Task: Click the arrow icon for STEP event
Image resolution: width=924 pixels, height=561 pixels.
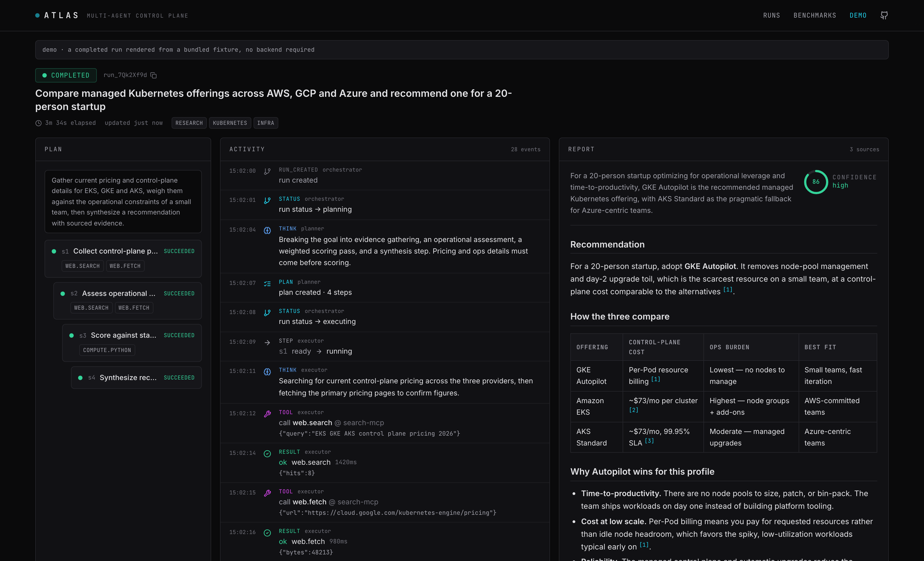Action: coord(267,342)
